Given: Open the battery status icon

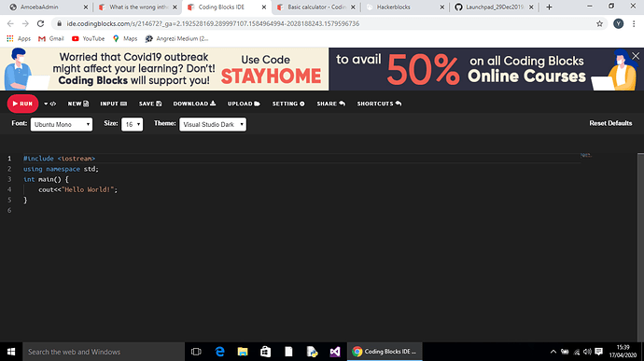Looking at the screenshot, I should pos(566,352).
